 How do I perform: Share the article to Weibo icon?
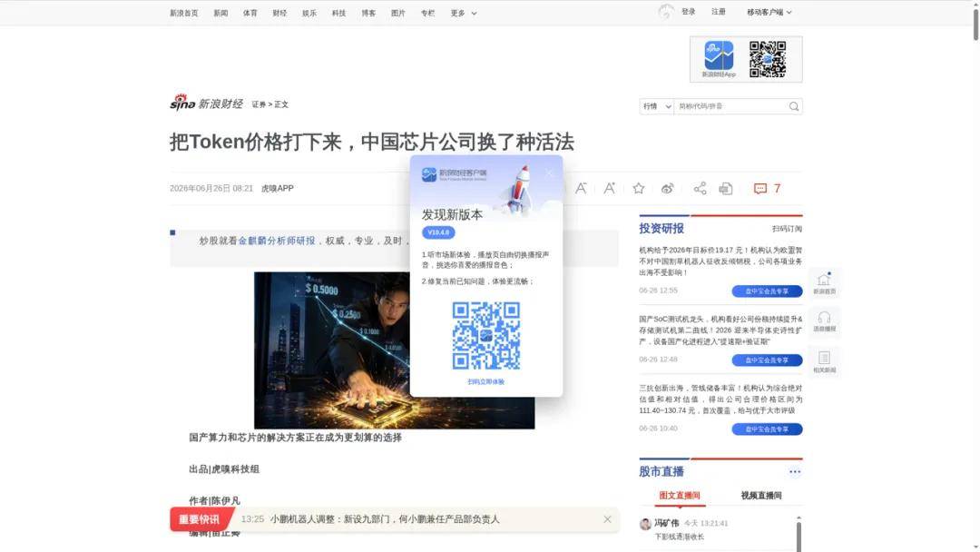(668, 188)
